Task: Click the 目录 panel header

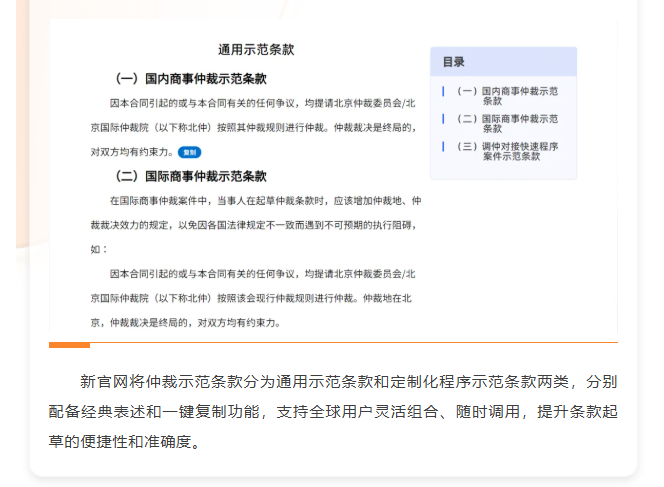Action: (504, 62)
